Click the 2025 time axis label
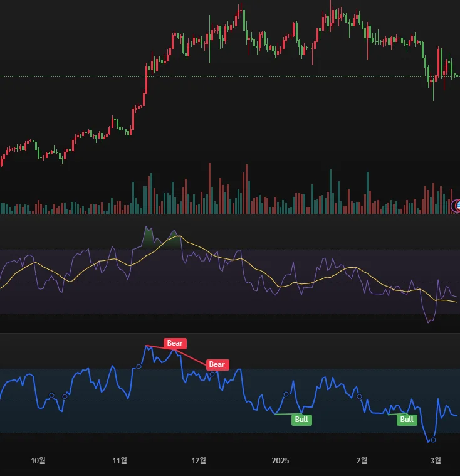Viewport: 460px width, 476px height. (x=280, y=460)
